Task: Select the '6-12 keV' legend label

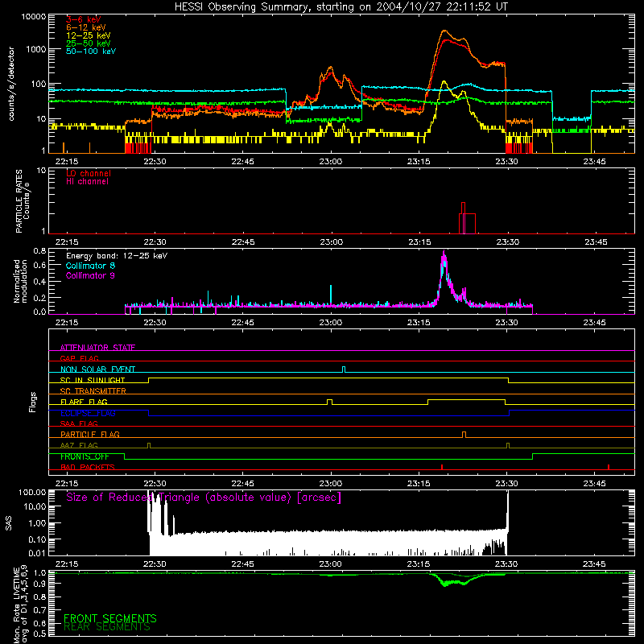Action: pyautogui.click(x=86, y=27)
